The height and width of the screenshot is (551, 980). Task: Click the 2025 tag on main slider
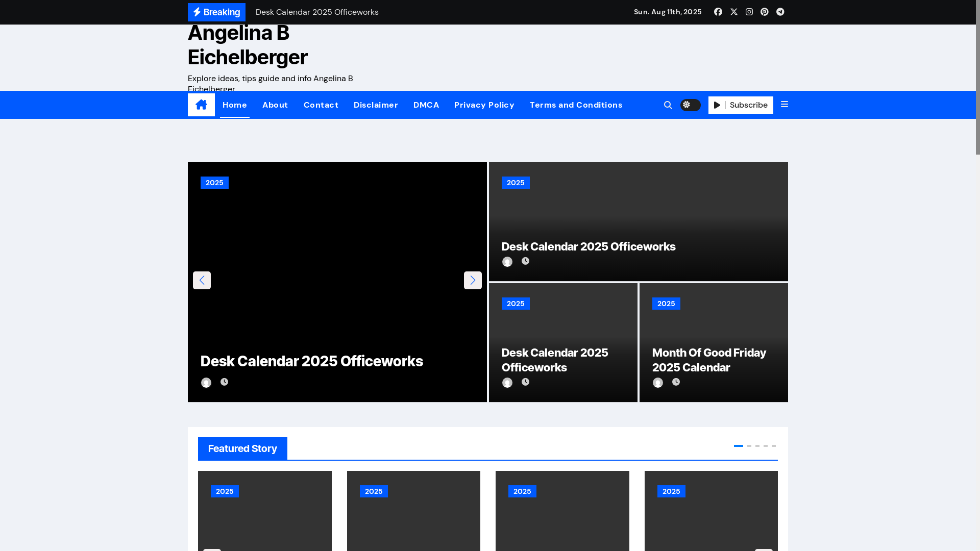point(214,183)
